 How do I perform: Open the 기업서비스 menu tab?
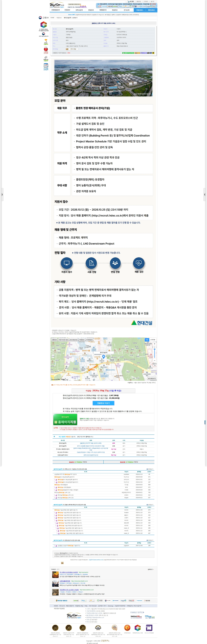pos(140,10)
